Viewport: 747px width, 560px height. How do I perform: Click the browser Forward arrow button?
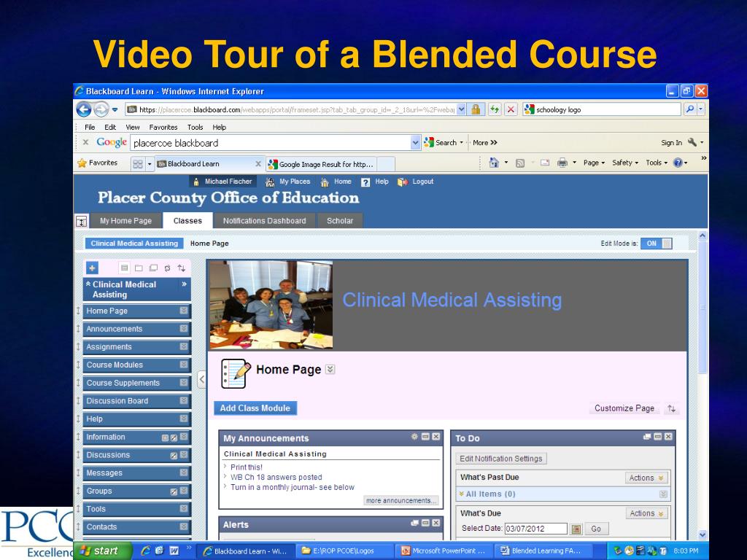click(x=101, y=109)
